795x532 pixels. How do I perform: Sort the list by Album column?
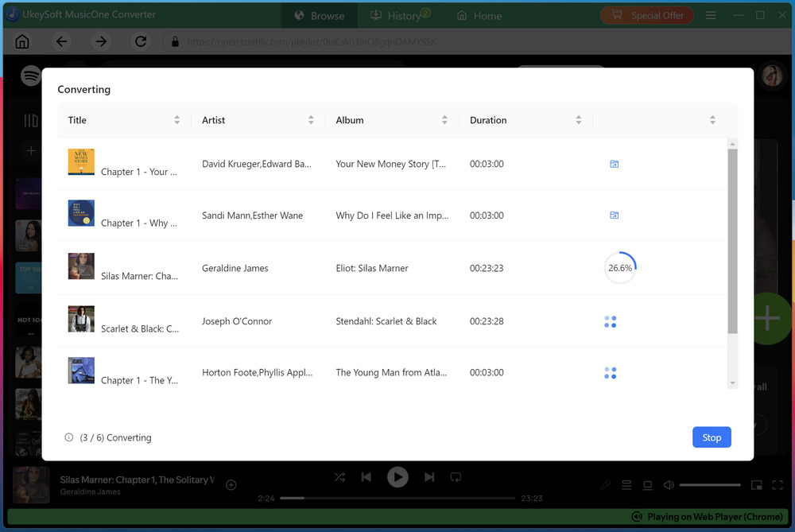click(x=444, y=120)
